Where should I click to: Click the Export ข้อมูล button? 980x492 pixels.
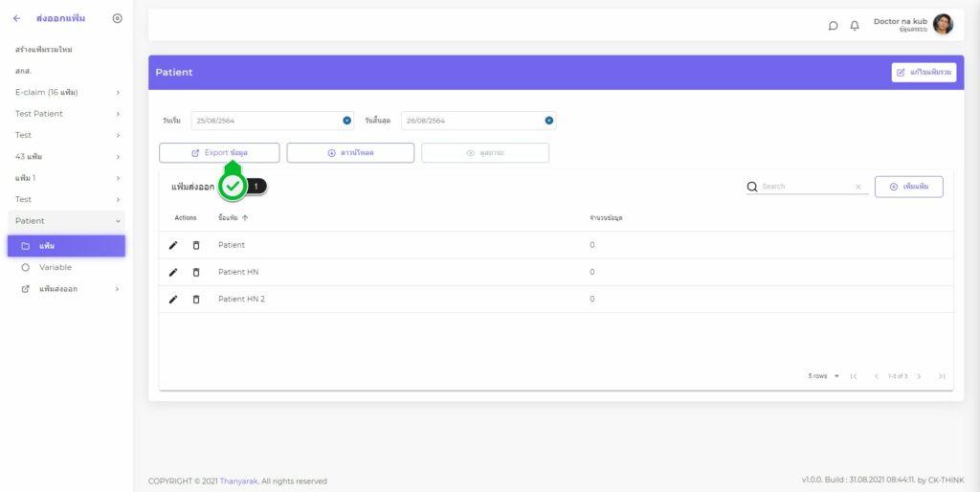pyautogui.click(x=219, y=153)
